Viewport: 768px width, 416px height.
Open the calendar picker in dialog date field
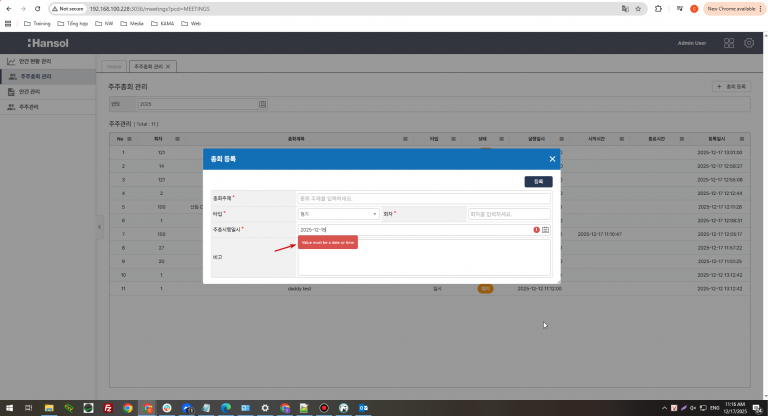(545, 230)
